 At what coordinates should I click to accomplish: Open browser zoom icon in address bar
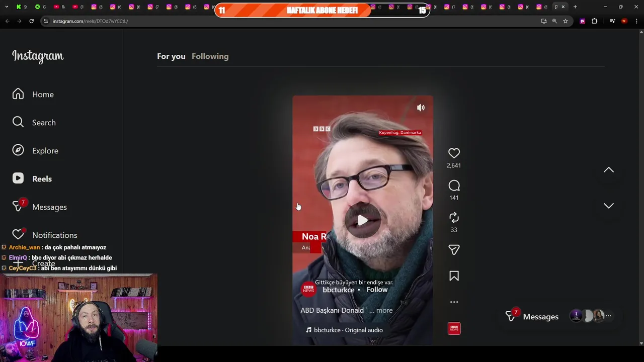click(554, 21)
